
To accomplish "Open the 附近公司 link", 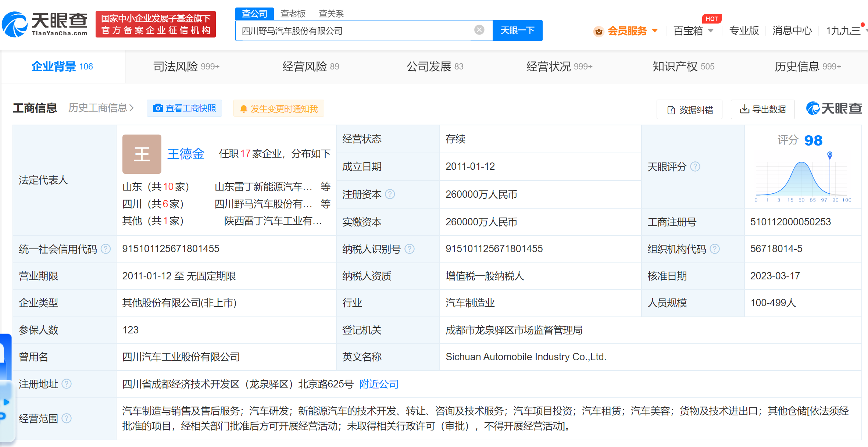I will pyautogui.click(x=379, y=384).
